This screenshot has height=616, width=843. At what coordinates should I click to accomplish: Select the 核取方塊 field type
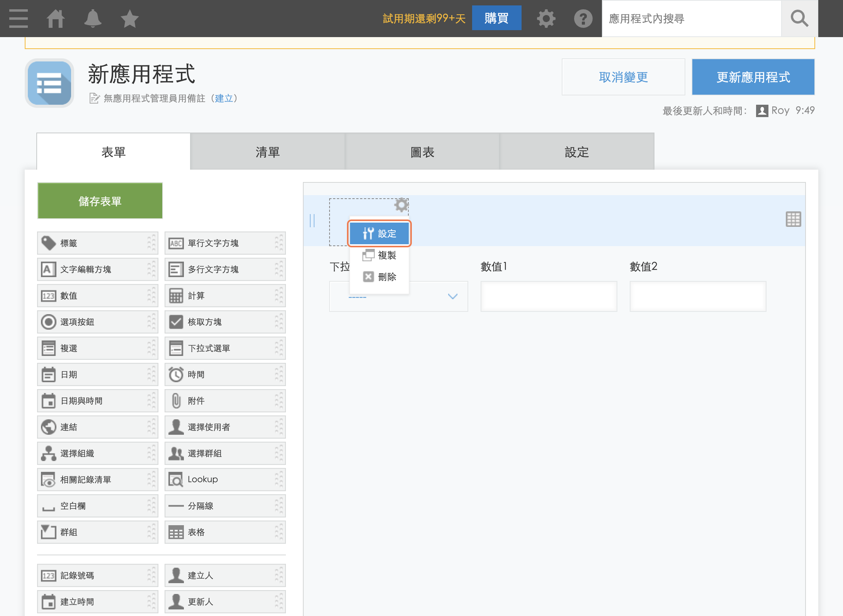(225, 322)
